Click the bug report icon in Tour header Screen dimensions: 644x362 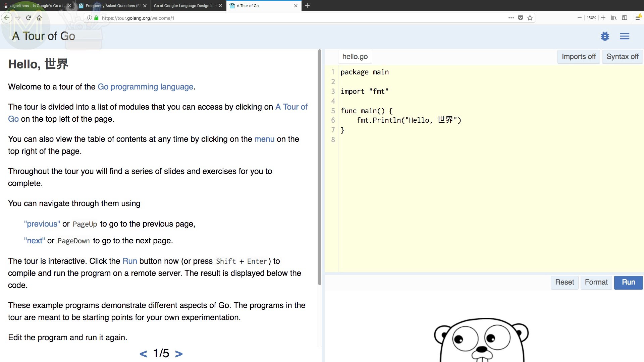coord(605,36)
